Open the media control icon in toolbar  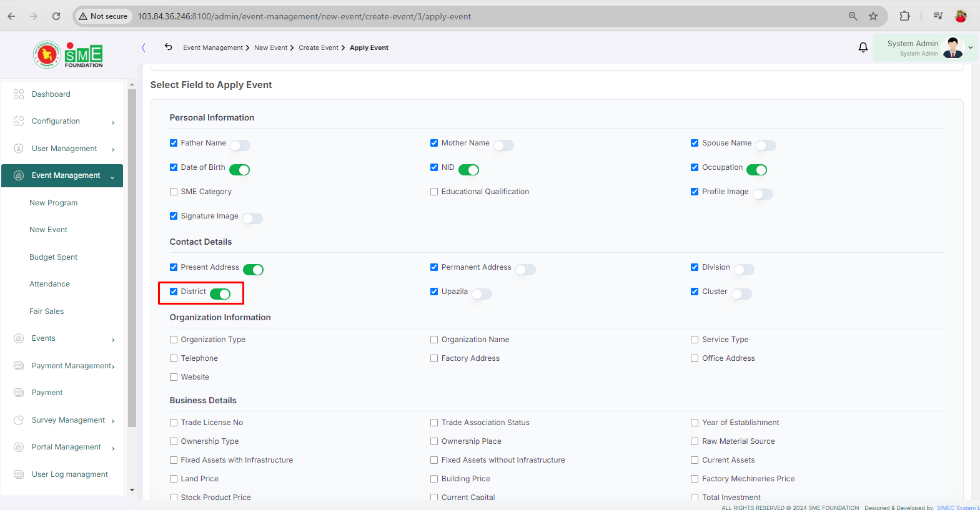[x=938, y=16]
